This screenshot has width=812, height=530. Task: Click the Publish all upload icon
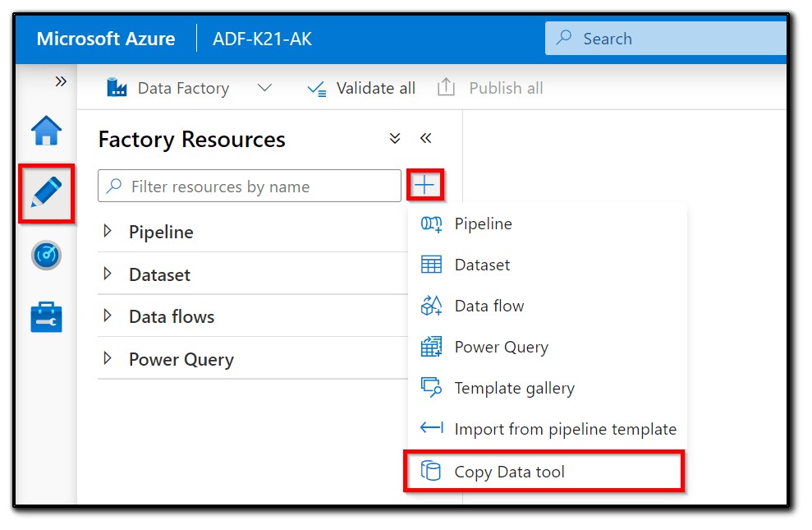[446, 87]
